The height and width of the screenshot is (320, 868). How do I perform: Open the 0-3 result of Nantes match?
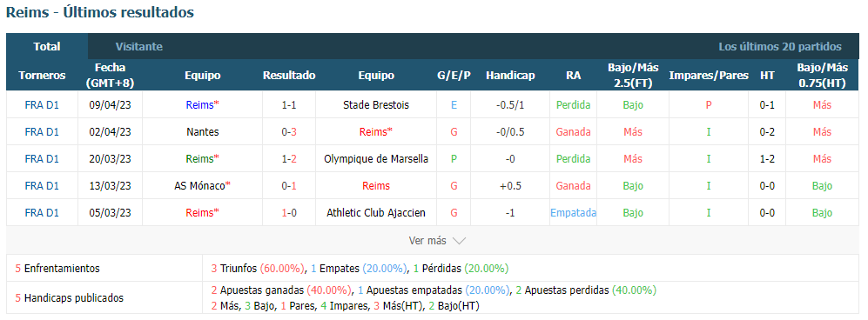[289, 132]
